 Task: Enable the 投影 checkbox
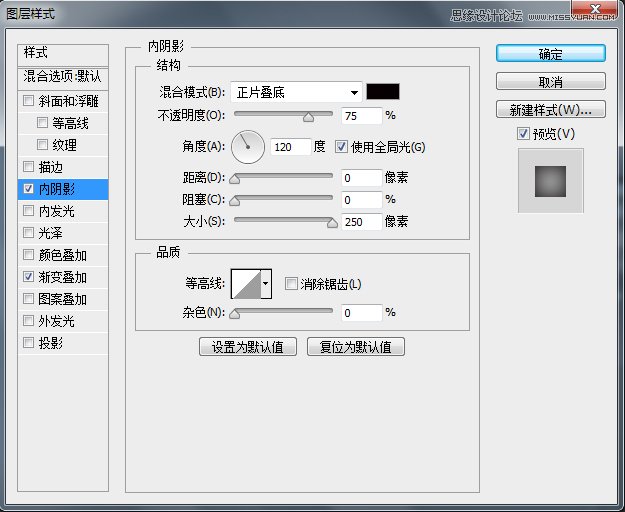[28, 342]
